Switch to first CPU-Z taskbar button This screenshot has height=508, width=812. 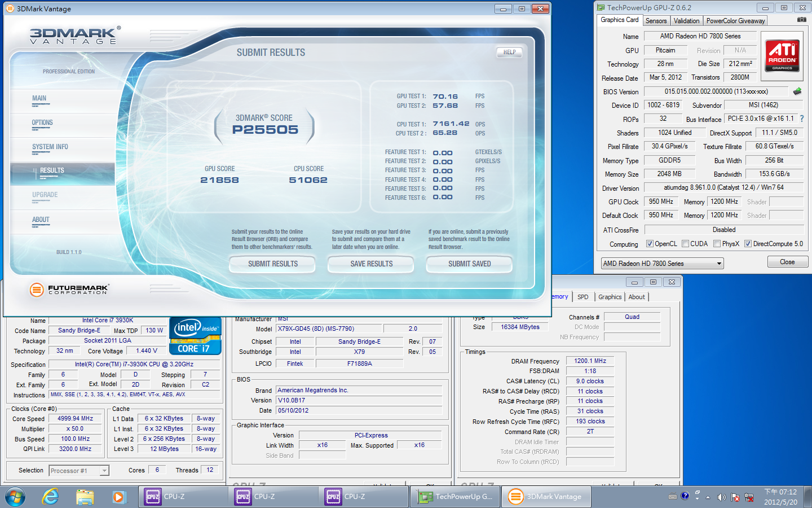(183, 497)
